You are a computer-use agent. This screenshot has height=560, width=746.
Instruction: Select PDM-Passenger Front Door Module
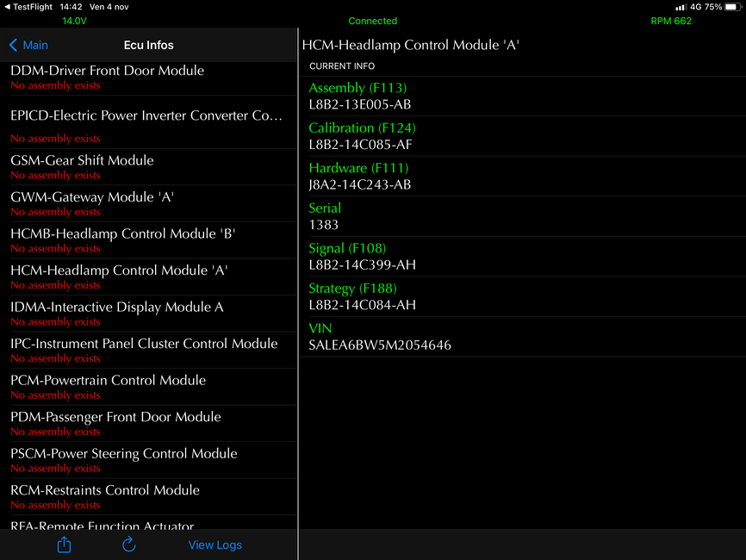(x=148, y=424)
